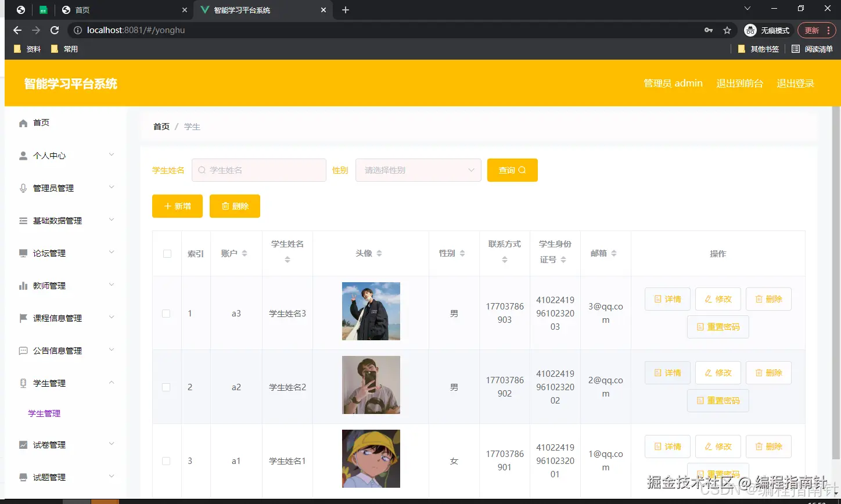Check the row checkbox for account a1
Viewport: 841px width, 504px height.
point(166,461)
